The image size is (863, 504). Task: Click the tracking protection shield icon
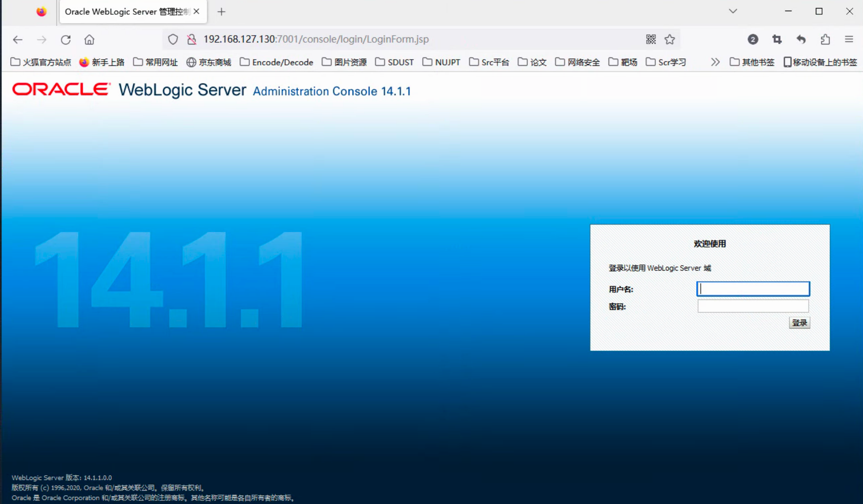click(x=173, y=40)
